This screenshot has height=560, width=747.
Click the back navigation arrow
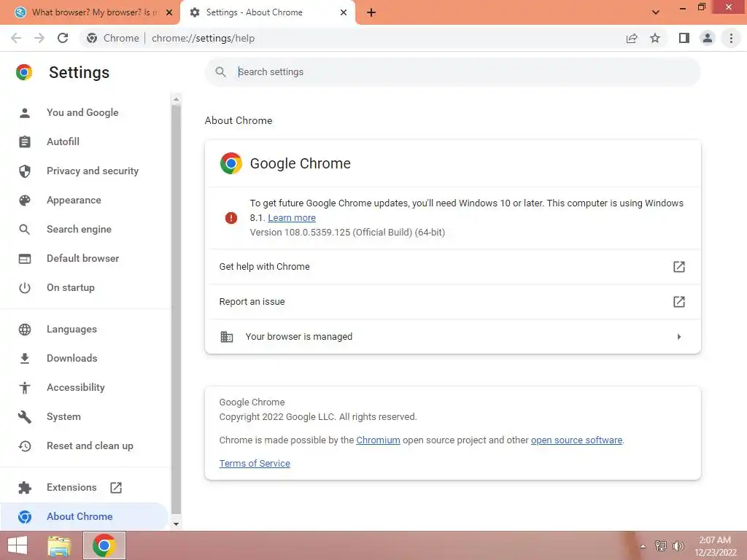click(16, 38)
